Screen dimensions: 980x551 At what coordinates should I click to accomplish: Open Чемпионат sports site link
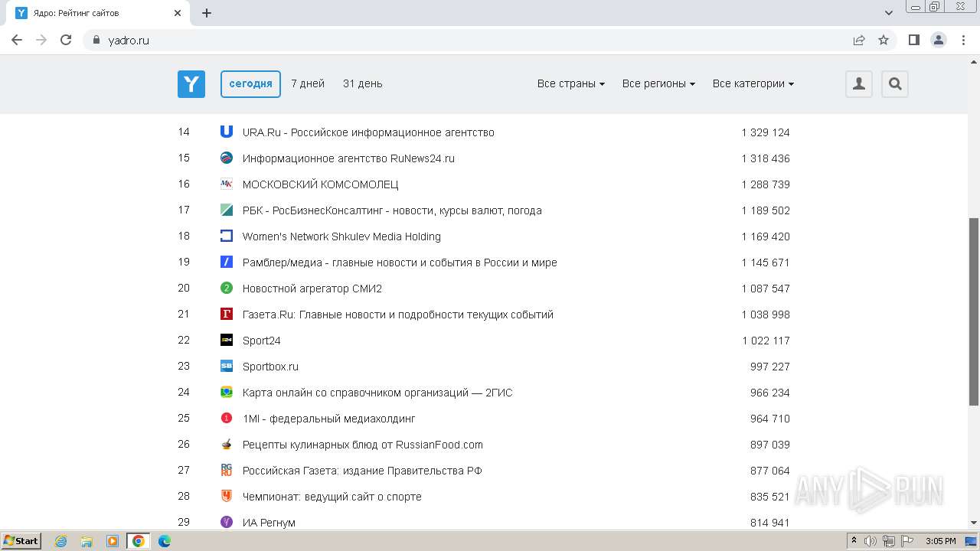pos(332,497)
